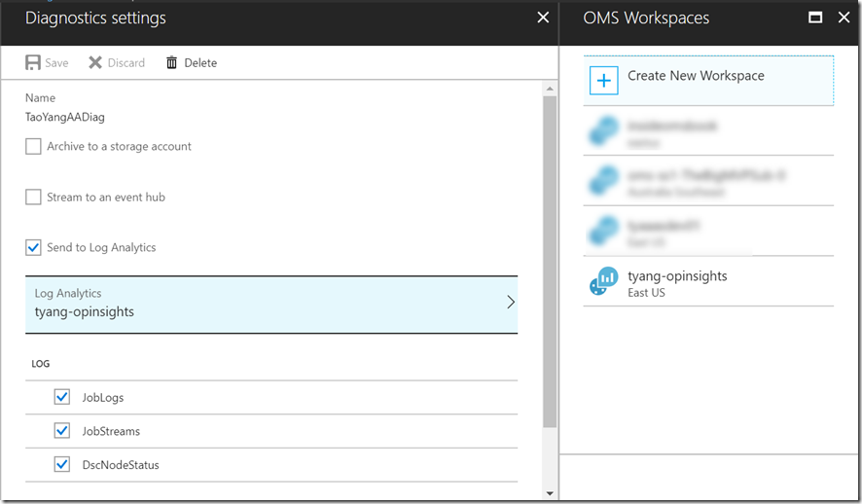The width and height of the screenshot is (862, 504).
Task: Enable Archive to a storage account checkbox
Action: coord(33,146)
